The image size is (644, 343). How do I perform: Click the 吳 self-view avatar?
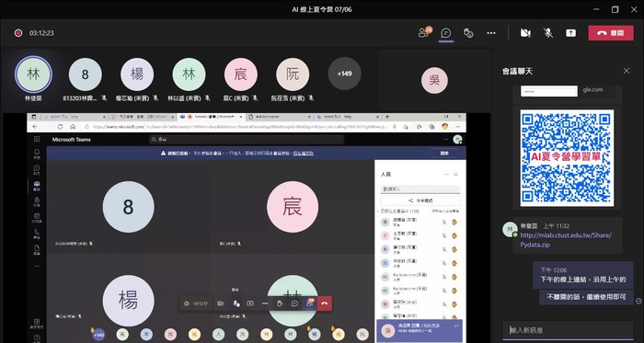[434, 80]
